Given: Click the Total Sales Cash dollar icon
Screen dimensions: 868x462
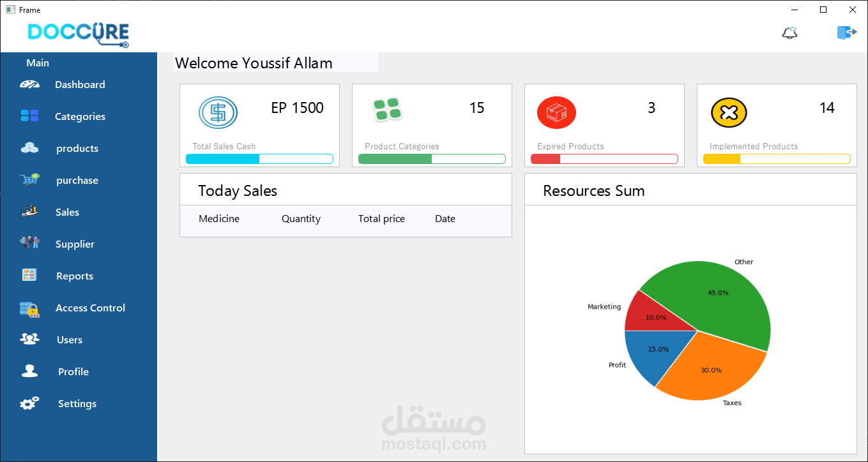Looking at the screenshot, I should click(218, 113).
